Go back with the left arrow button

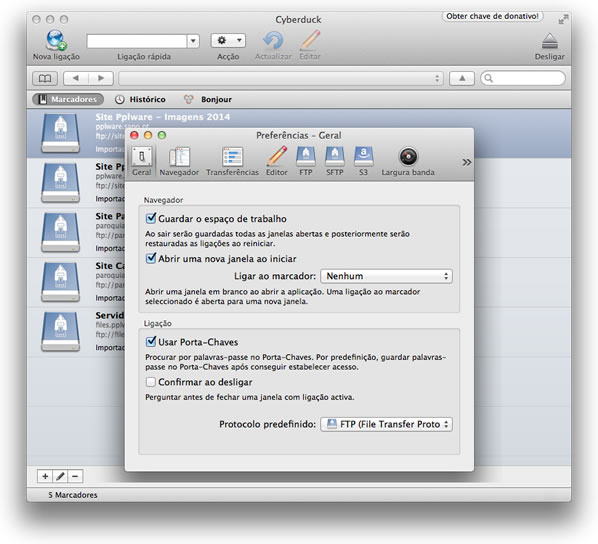(76, 78)
